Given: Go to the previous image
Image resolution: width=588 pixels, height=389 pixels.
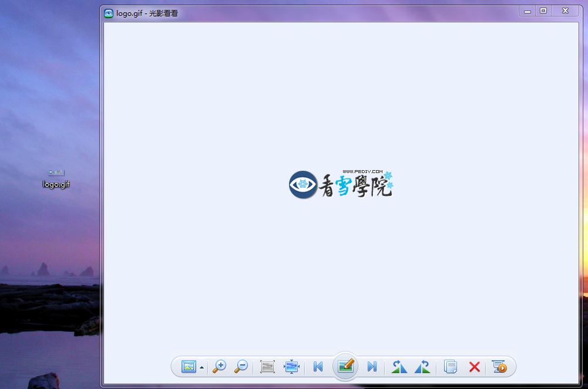Looking at the screenshot, I should (318, 367).
